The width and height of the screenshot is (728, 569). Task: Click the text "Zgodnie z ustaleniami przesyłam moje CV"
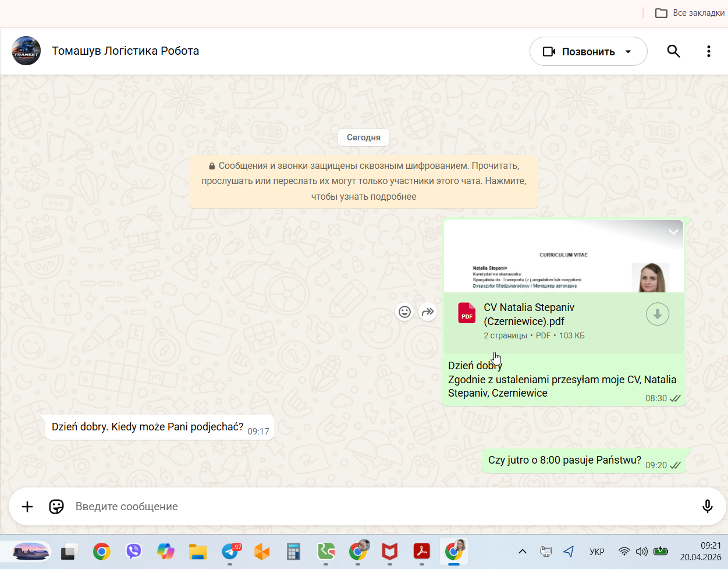[x=545, y=380]
